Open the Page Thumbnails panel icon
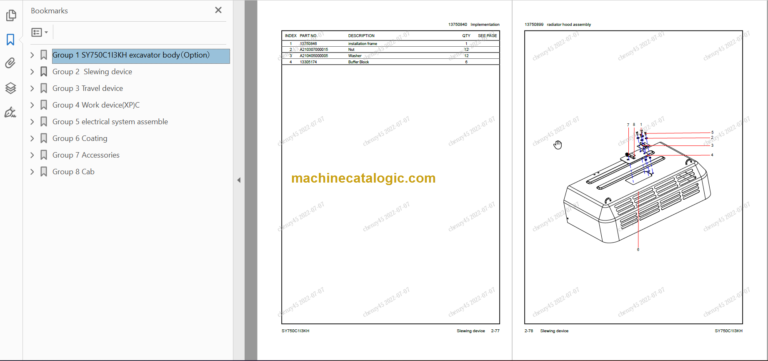This screenshot has width=768, height=361. pyautogui.click(x=10, y=16)
